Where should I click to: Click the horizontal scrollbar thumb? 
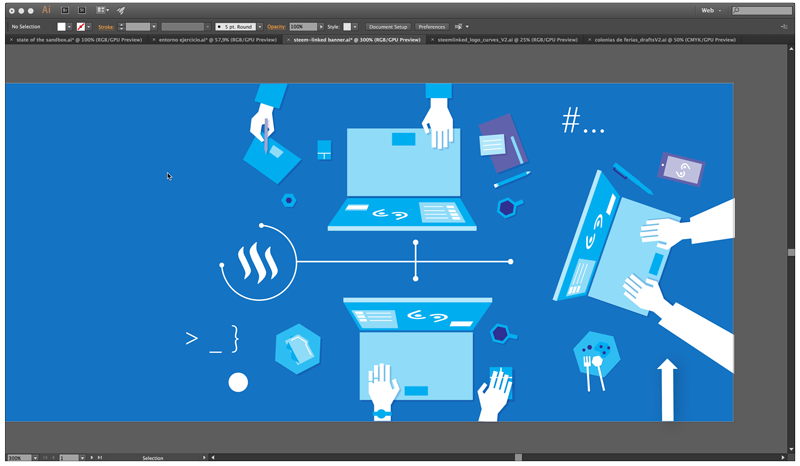pyautogui.click(x=518, y=457)
